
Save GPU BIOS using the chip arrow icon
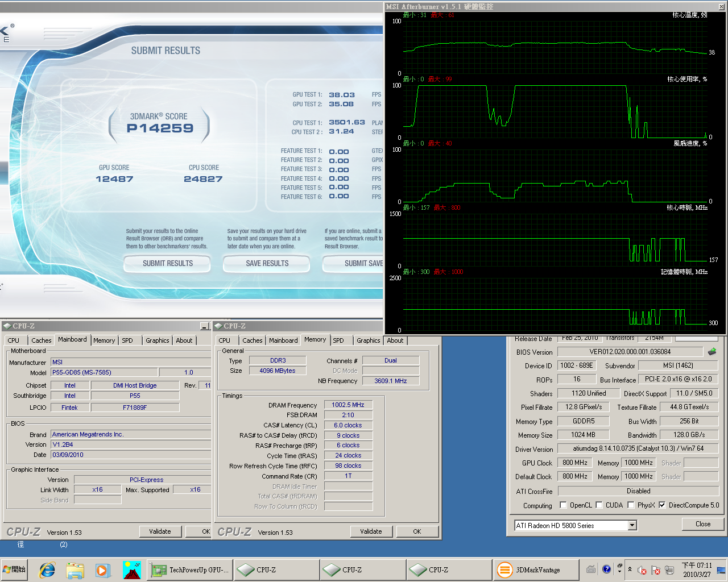point(712,352)
